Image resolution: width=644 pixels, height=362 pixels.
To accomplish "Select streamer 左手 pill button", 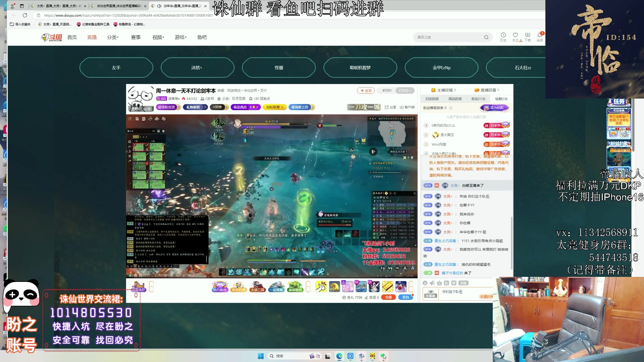I will click(x=116, y=67).
